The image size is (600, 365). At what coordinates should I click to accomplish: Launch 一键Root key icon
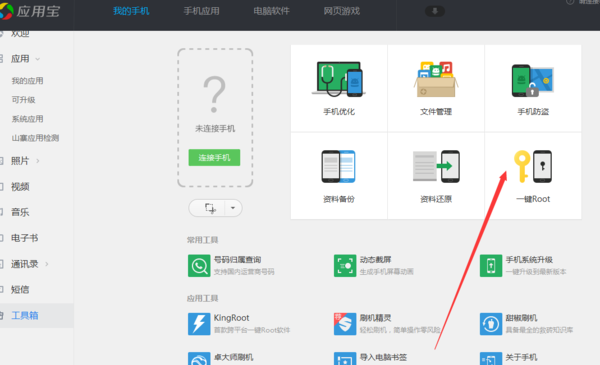[x=533, y=166]
